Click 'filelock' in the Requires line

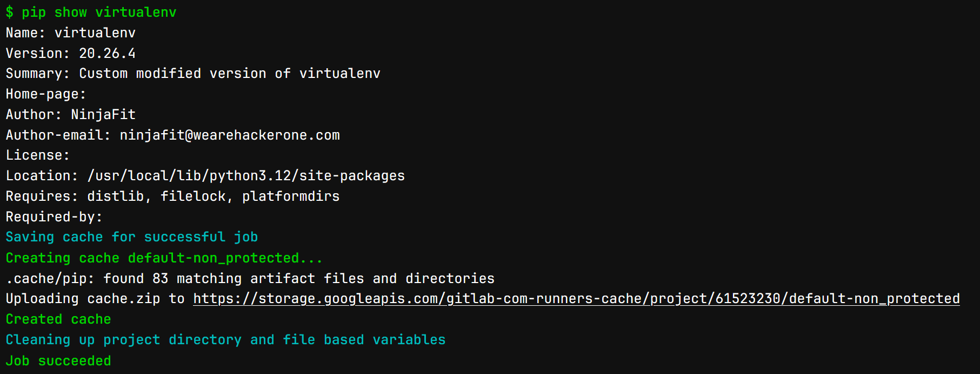point(192,196)
